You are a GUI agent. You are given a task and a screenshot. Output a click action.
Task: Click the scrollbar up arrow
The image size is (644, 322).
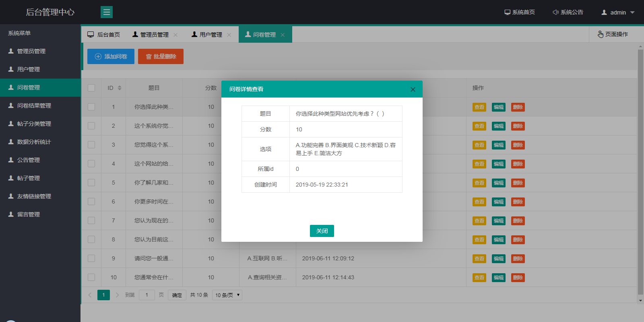pyautogui.click(x=640, y=47)
